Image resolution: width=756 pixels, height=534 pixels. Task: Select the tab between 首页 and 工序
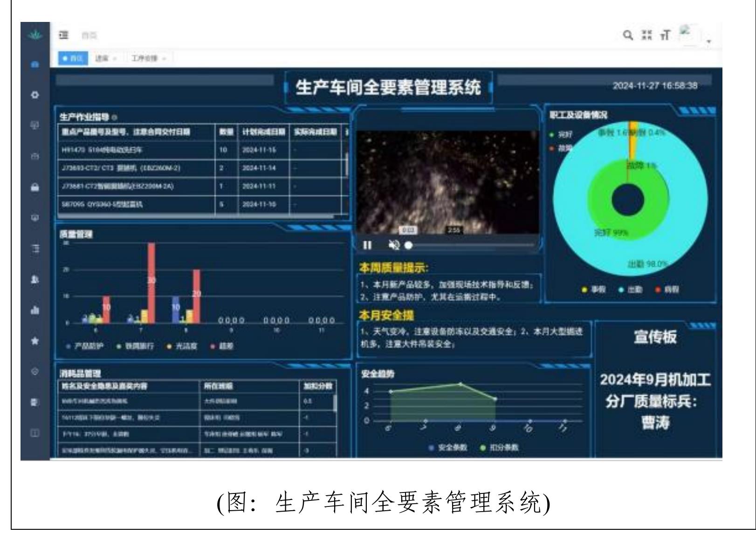click(106, 58)
